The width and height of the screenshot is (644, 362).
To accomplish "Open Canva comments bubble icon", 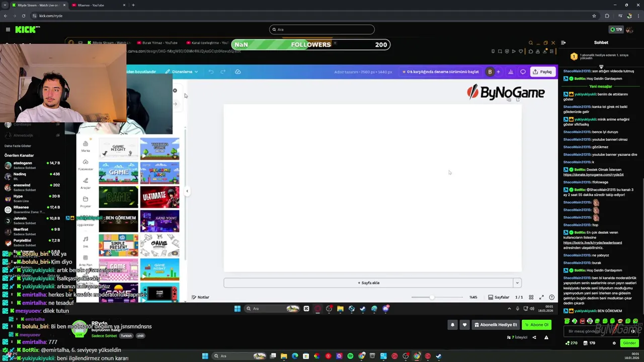I will 523,72.
